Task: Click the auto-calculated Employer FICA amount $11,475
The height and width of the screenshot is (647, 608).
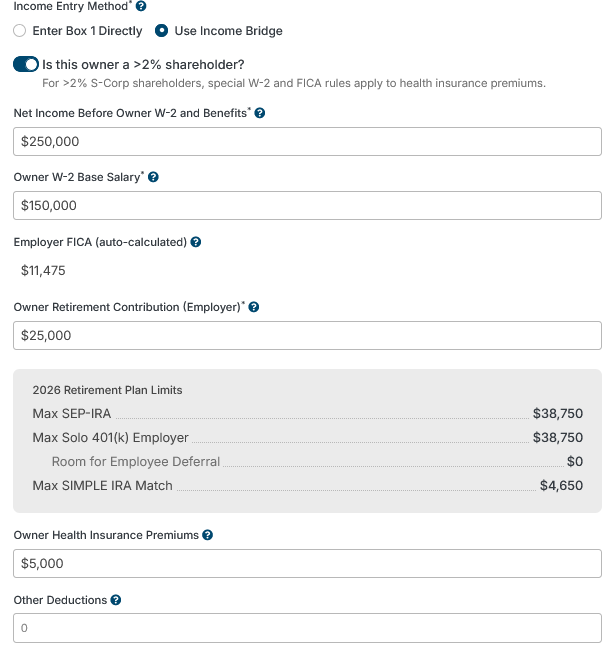Action: point(43,271)
